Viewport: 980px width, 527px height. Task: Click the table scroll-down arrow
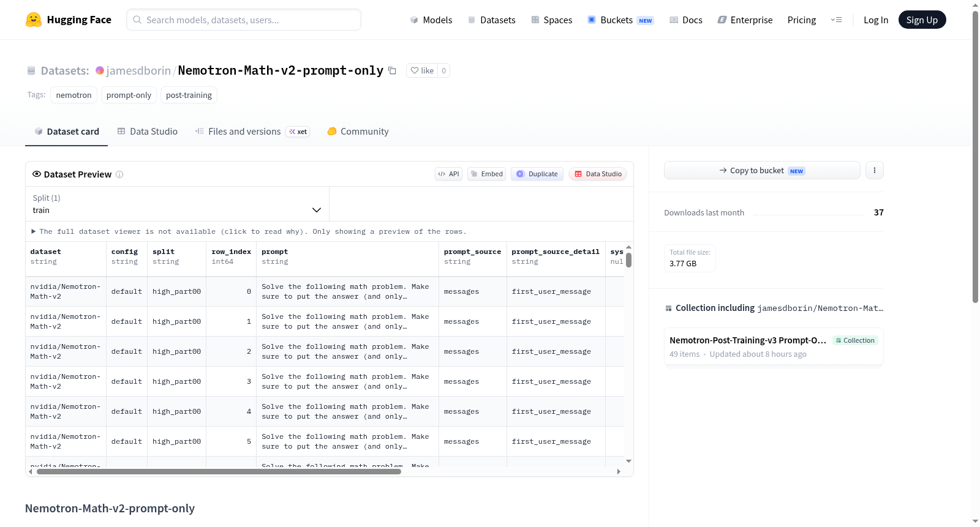[628, 461]
